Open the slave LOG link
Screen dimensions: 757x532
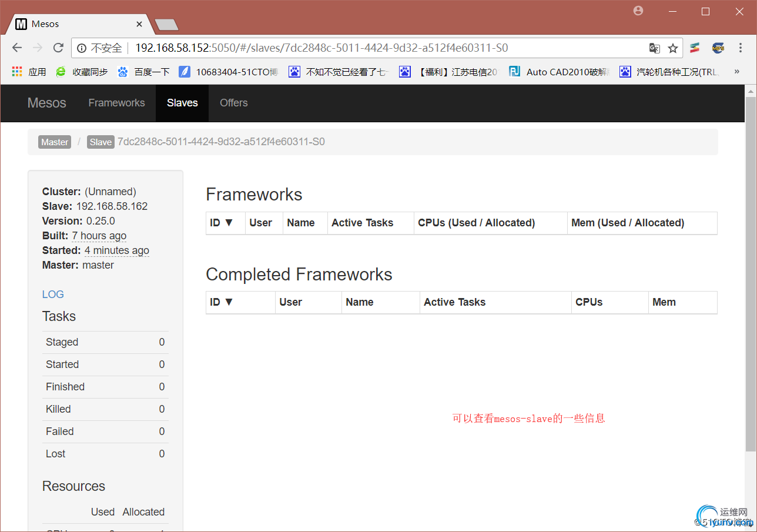(x=53, y=295)
